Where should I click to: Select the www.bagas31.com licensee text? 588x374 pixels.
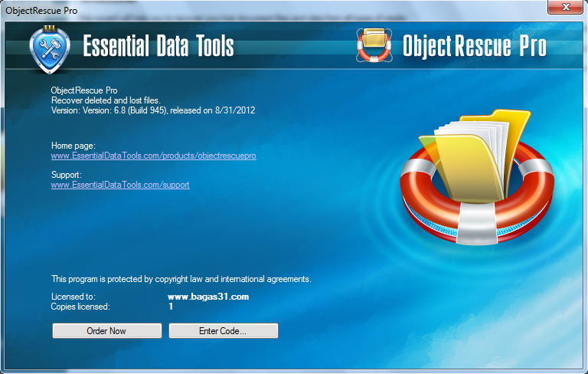(208, 297)
